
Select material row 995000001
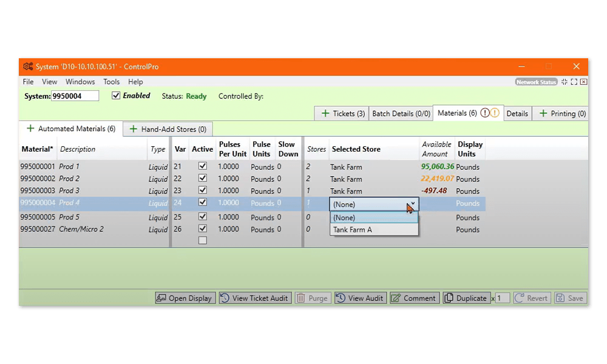click(x=38, y=167)
